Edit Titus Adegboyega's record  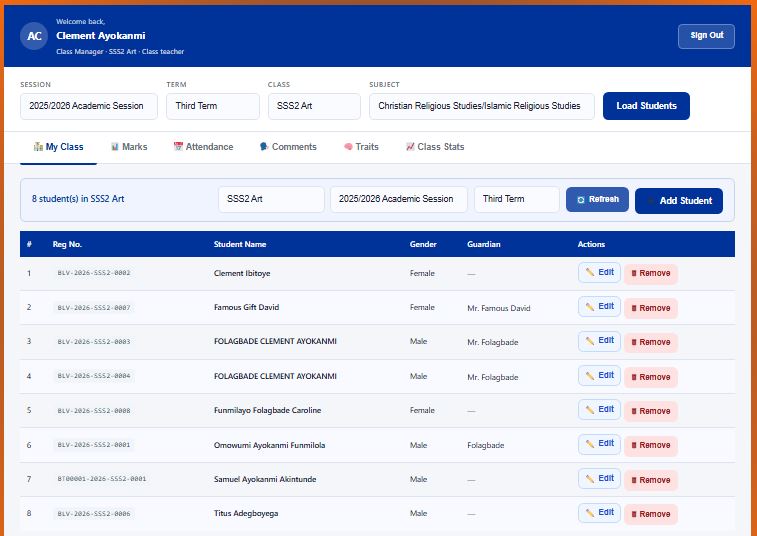point(599,512)
